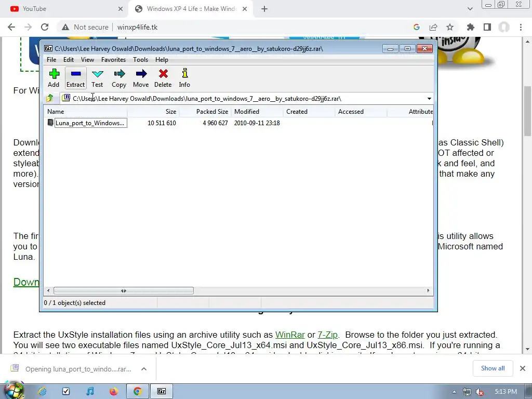
Task: Click the Extract toolbar button
Action: click(75, 78)
